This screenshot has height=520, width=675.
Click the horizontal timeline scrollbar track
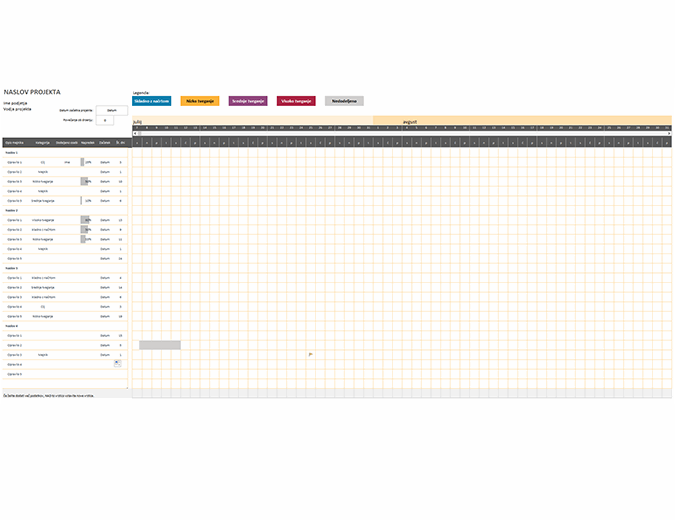point(400,133)
